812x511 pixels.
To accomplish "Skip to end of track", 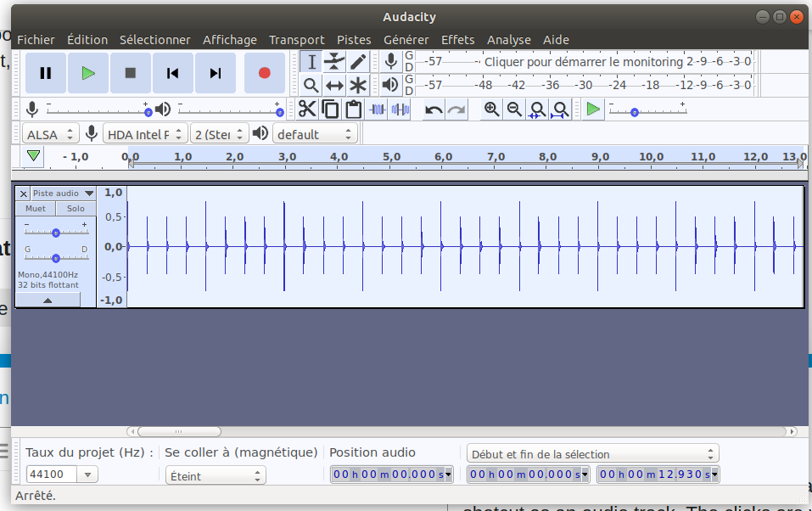I will [x=216, y=73].
